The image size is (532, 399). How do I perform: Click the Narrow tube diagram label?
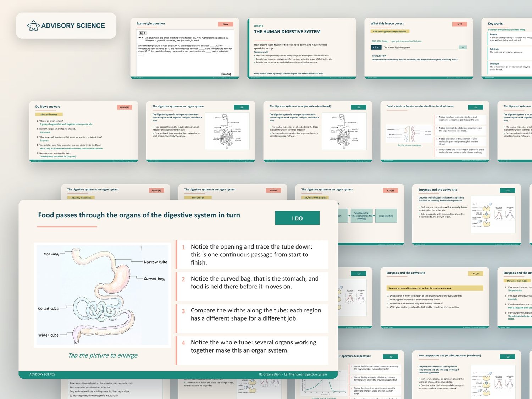155,262
